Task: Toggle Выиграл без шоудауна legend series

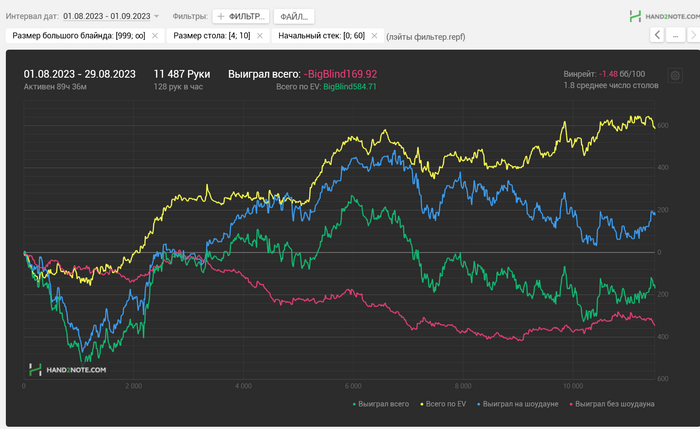Action: (612, 404)
